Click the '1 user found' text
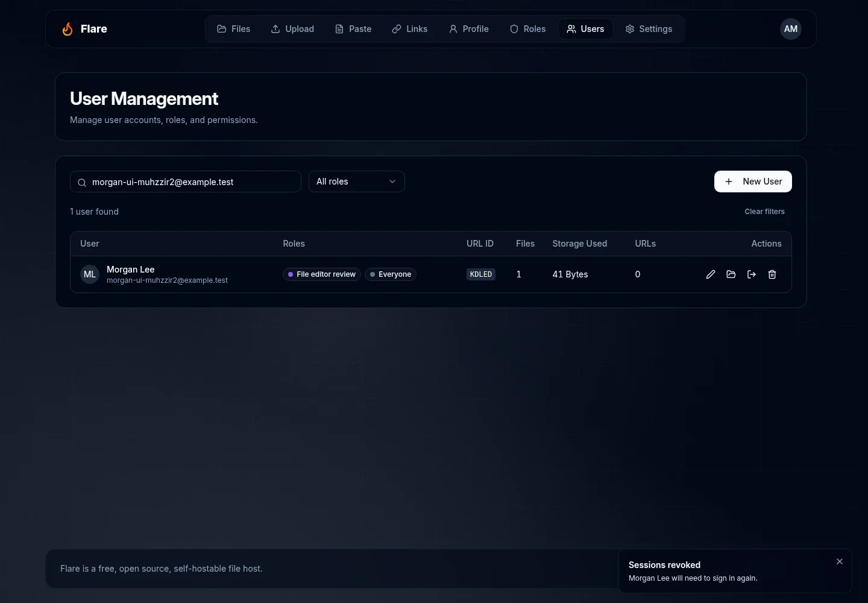 pos(94,212)
